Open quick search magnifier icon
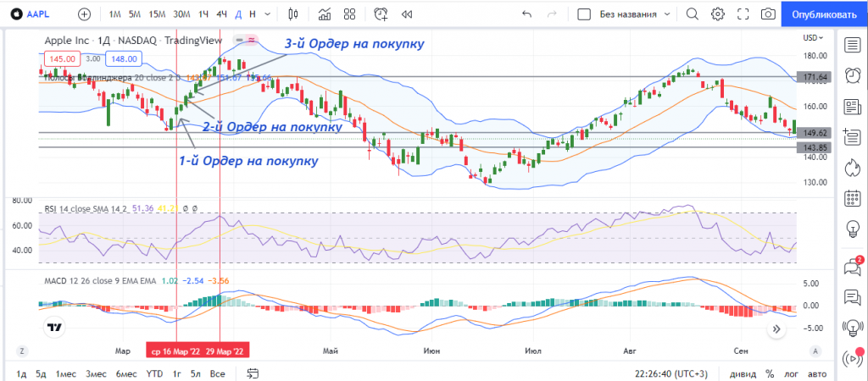The image size is (868, 381). [x=692, y=14]
